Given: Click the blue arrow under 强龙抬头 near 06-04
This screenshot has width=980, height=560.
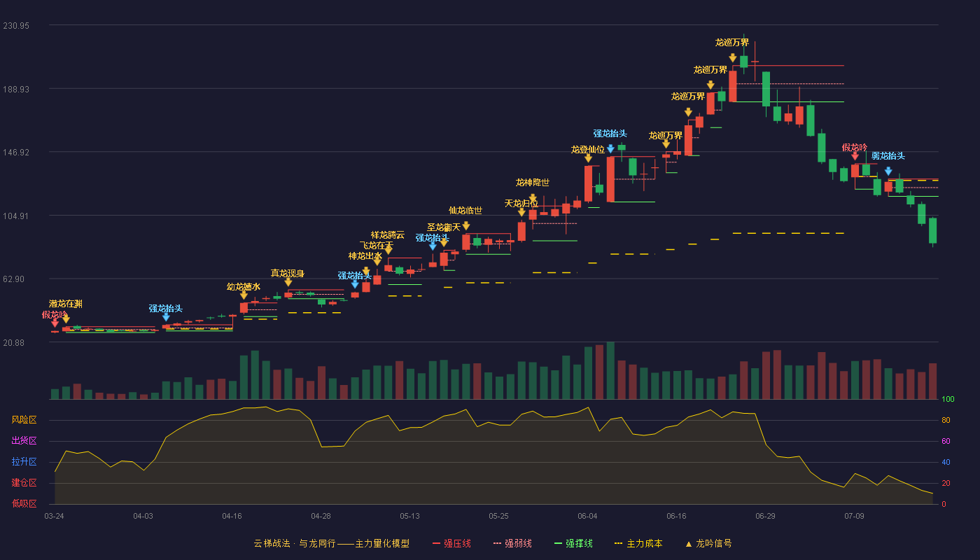Looking at the screenshot, I should [610, 148].
